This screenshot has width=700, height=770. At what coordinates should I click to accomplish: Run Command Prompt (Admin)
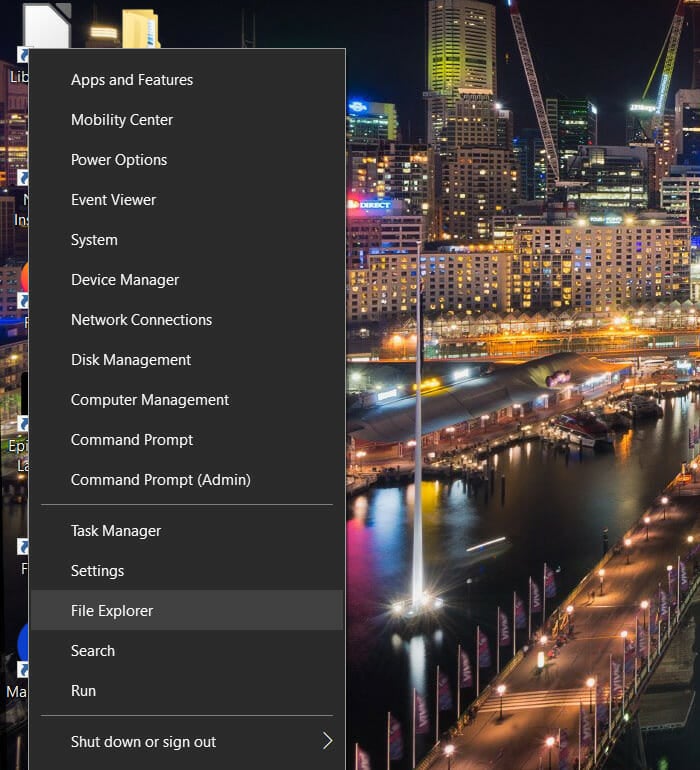[x=160, y=480]
